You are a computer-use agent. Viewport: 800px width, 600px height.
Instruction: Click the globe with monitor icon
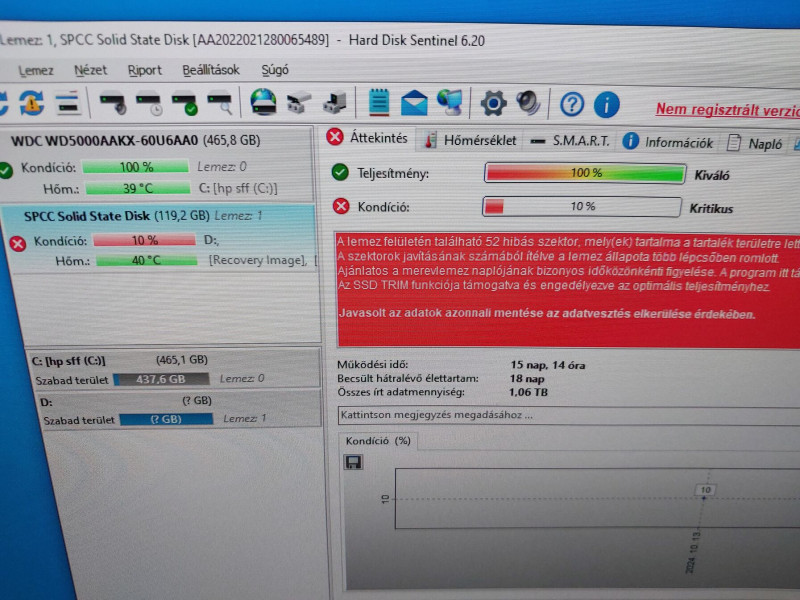click(449, 103)
